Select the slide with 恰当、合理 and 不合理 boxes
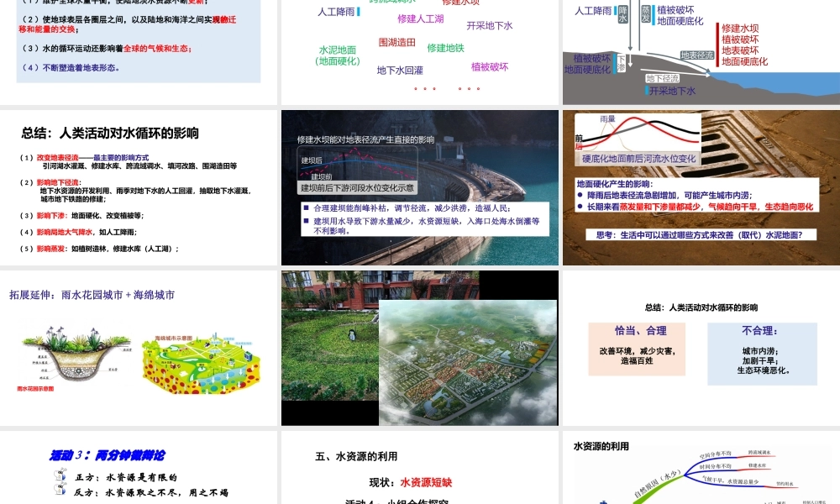The width and height of the screenshot is (840, 504). coord(701,348)
